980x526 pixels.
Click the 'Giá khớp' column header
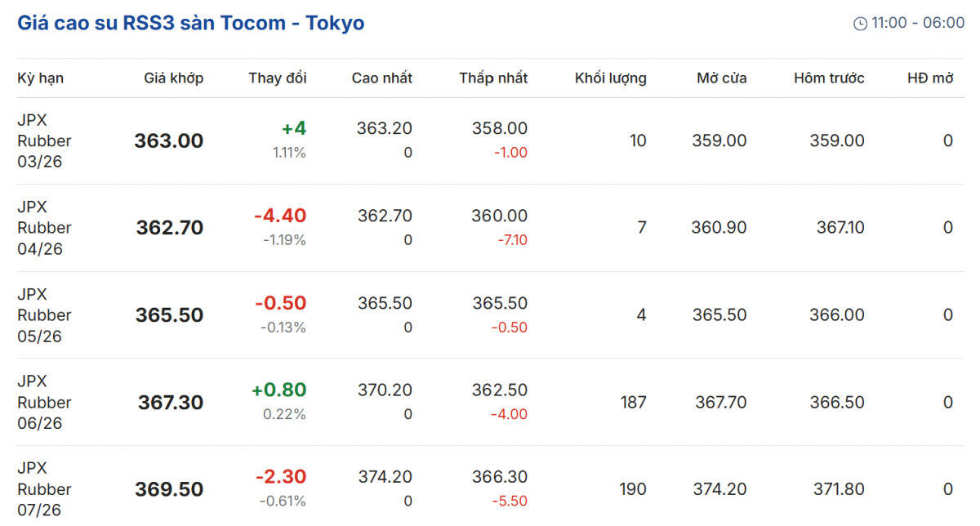[174, 78]
